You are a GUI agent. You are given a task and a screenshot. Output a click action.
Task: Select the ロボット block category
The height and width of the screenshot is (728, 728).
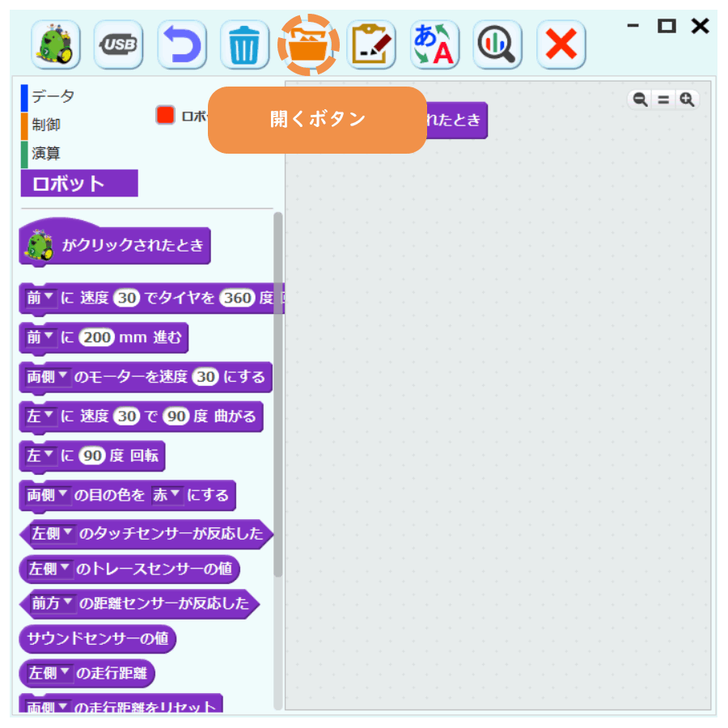[79, 184]
